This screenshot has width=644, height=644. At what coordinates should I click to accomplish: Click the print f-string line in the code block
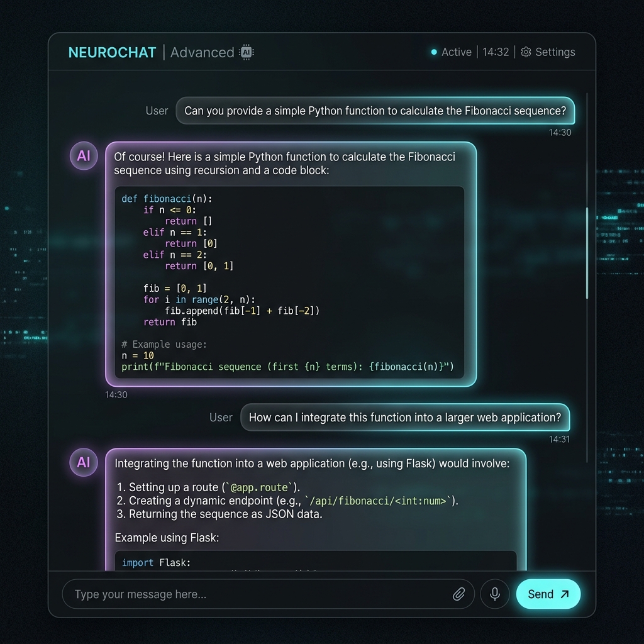[287, 367]
